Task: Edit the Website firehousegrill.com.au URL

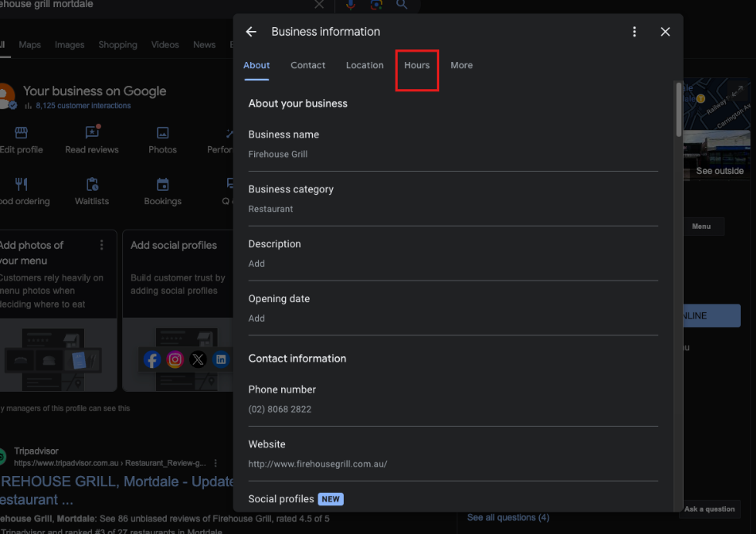Action: click(x=453, y=454)
